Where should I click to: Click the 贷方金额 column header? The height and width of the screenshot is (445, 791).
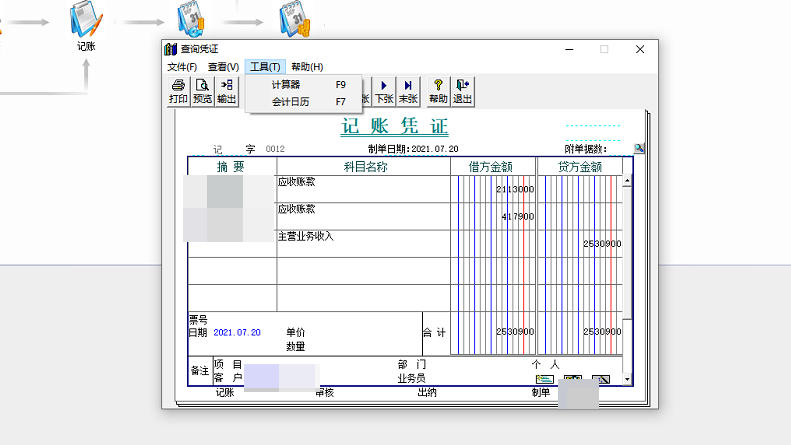580,166
